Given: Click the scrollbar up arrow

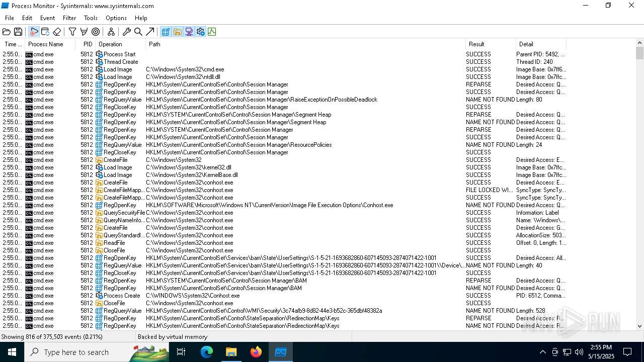Looking at the screenshot, I should point(639,43).
